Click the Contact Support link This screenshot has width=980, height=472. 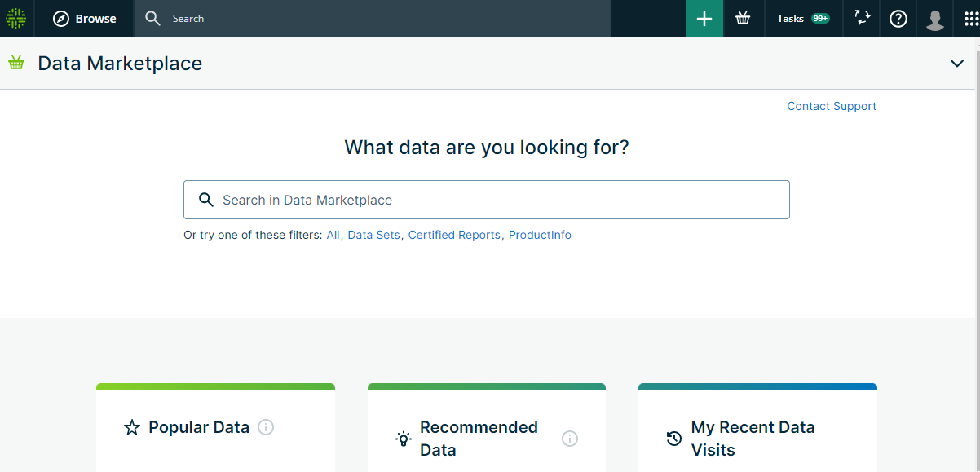click(831, 106)
